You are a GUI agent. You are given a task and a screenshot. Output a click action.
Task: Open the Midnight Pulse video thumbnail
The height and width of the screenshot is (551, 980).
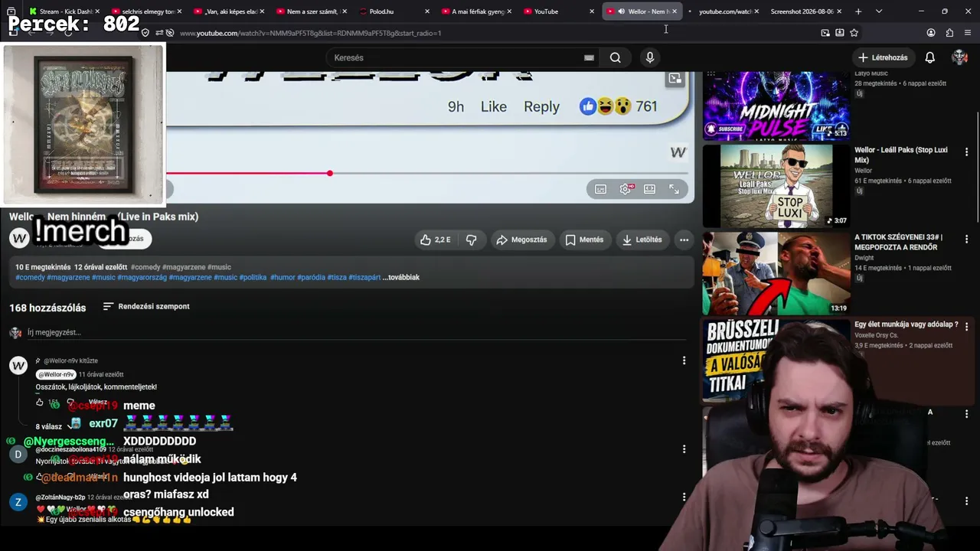click(x=776, y=106)
